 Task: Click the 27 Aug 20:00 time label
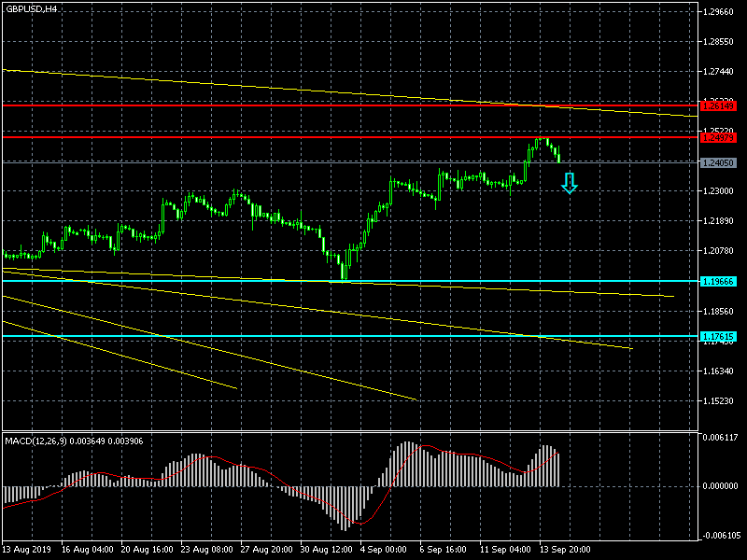[267, 550]
